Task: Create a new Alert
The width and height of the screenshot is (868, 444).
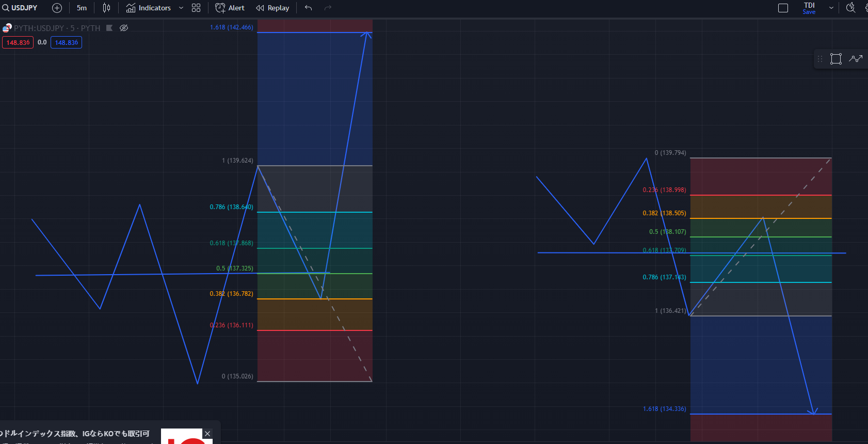Action: tap(230, 8)
